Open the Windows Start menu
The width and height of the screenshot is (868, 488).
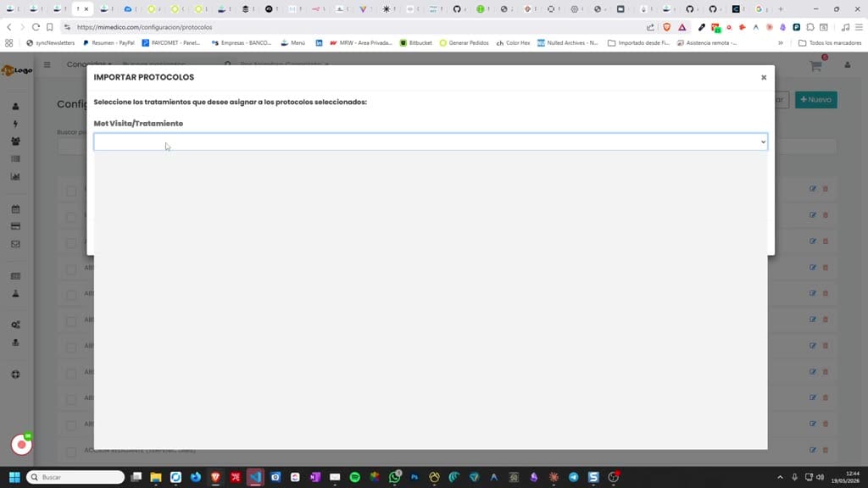[x=15, y=477]
